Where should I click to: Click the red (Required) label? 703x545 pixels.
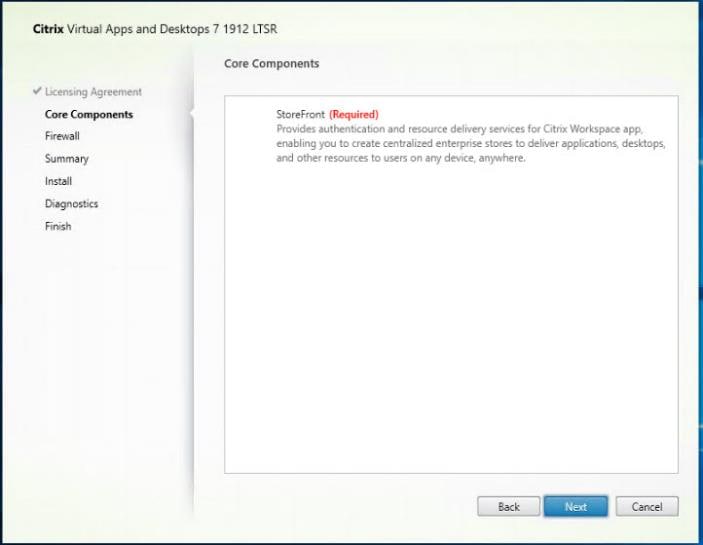click(354, 114)
